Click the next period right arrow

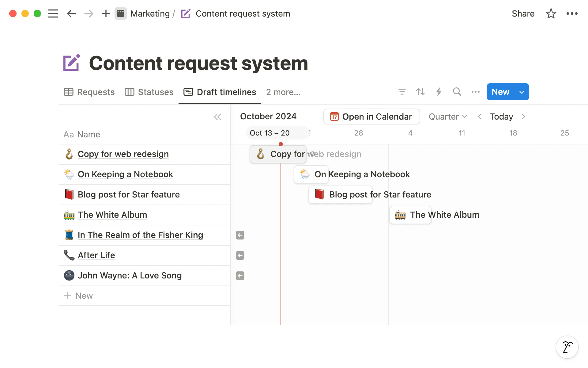pos(523,117)
